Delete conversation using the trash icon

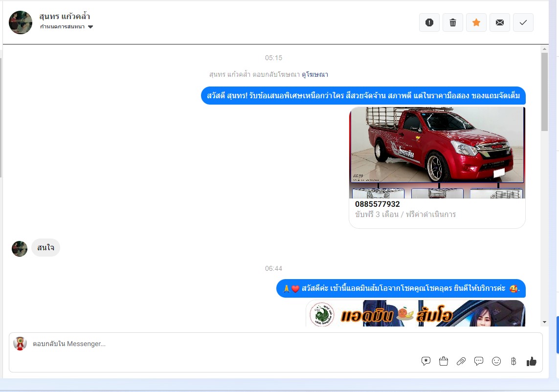[x=453, y=22]
